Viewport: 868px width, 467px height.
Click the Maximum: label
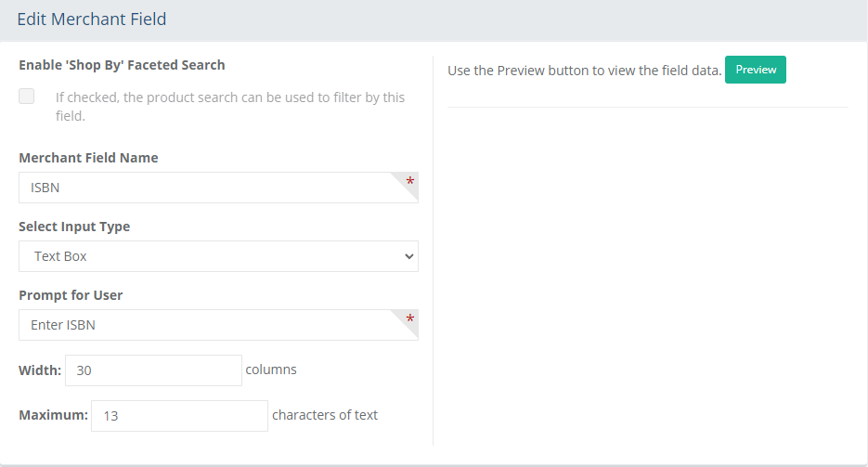[53, 415]
